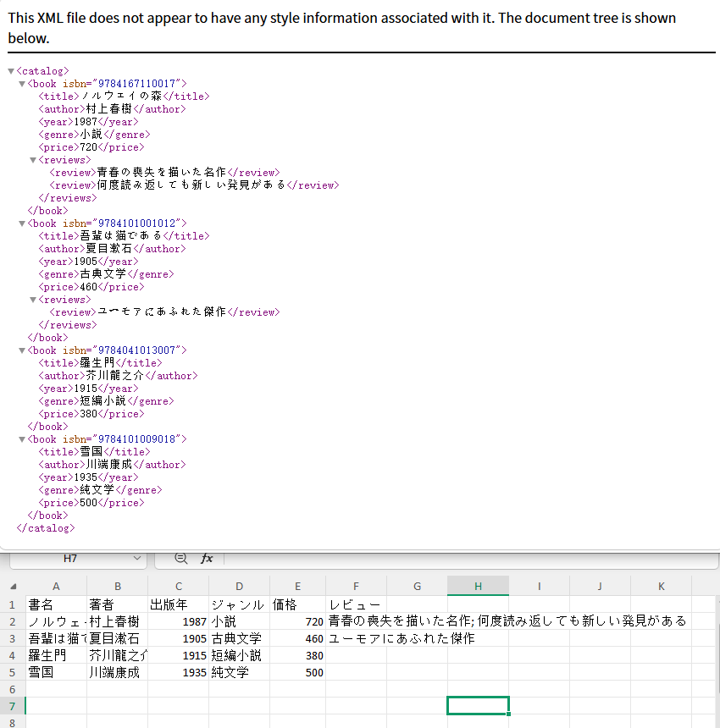Screen dimensions: 720x728
Task: Click the fx insert function icon
Action: [x=207, y=559]
